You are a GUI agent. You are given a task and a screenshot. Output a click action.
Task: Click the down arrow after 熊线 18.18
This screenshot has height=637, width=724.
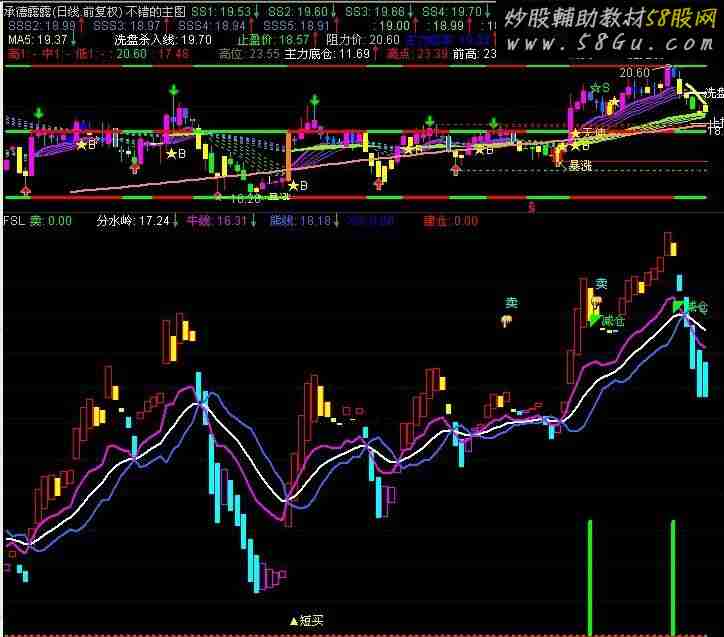point(337,221)
